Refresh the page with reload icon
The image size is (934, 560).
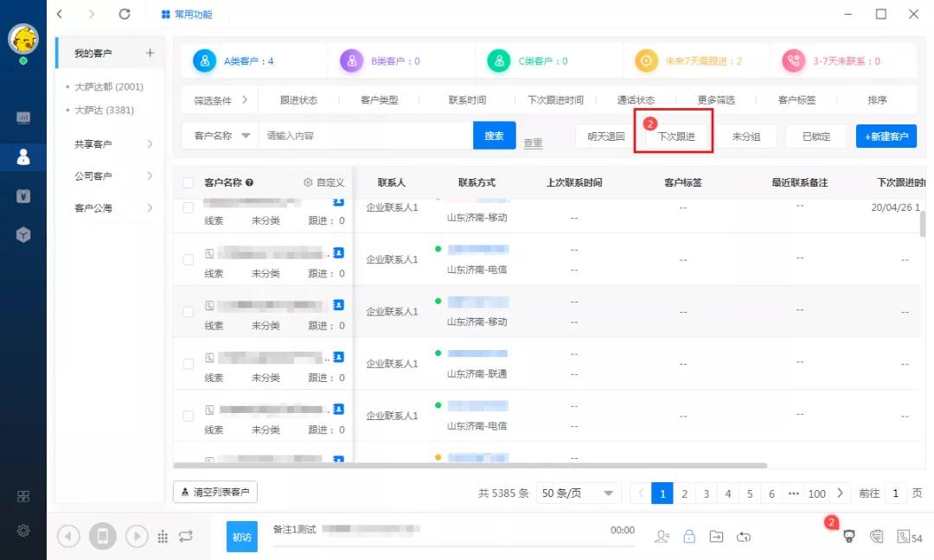pos(124,14)
